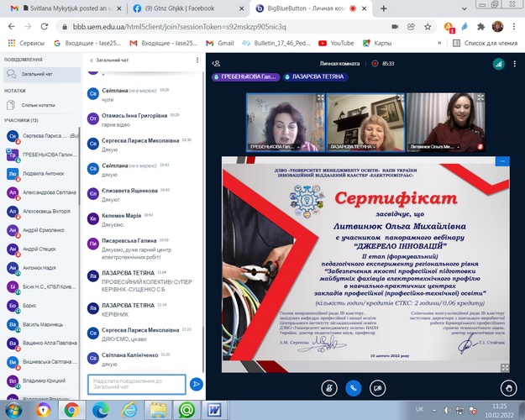The height and width of the screenshot is (420, 525).
Task: Toggle the webcam sharing button
Action: pyautogui.click(x=378, y=388)
